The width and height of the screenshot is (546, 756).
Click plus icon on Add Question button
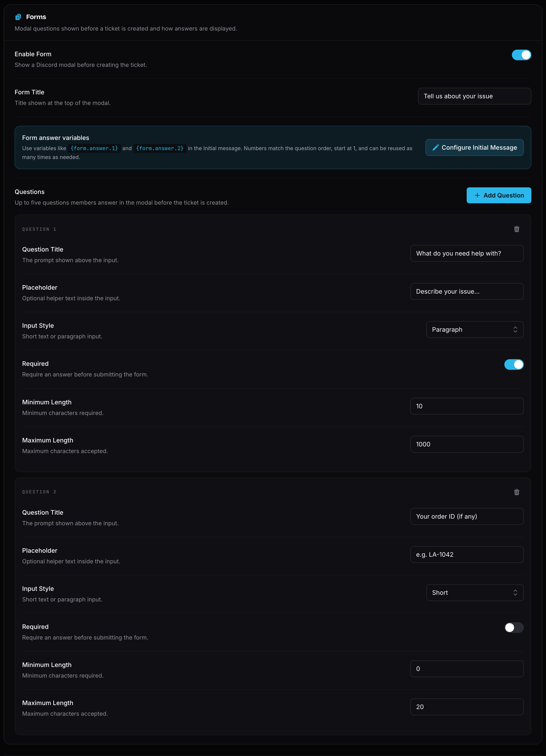pos(477,195)
